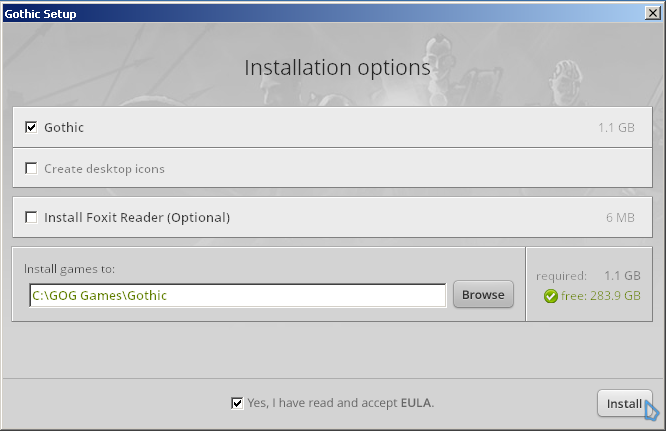666x431 pixels.
Task: Click the green free space checkmark icon
Action: (550, 296)
